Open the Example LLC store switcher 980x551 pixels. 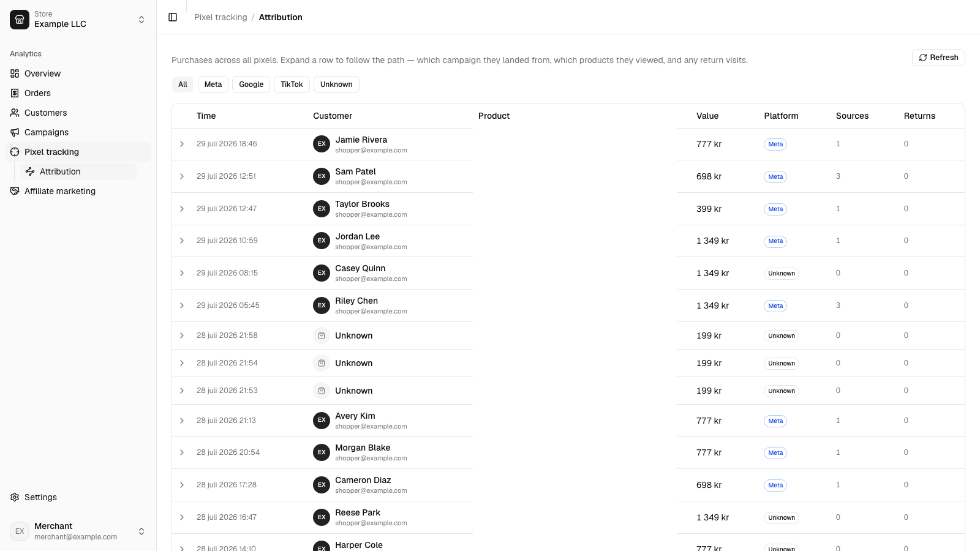(x=78, y=20)
